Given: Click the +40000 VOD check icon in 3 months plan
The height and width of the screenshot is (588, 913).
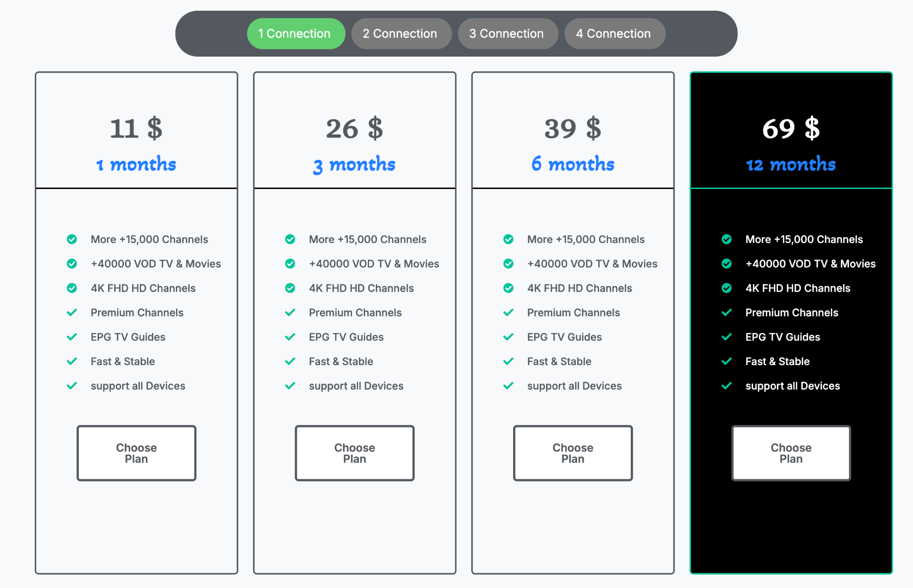Looking at the screenshot, I should pyautogui.click(x=290, y=263).
